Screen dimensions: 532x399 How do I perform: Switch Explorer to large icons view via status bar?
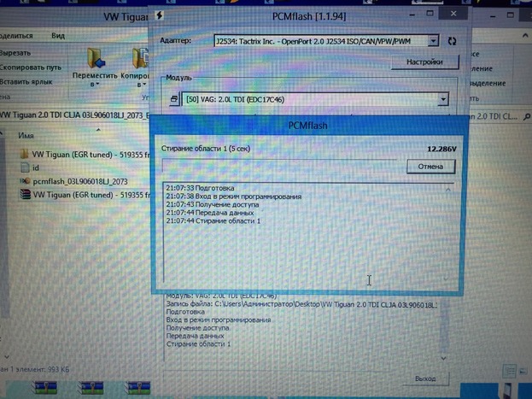(x=523, y=369)
